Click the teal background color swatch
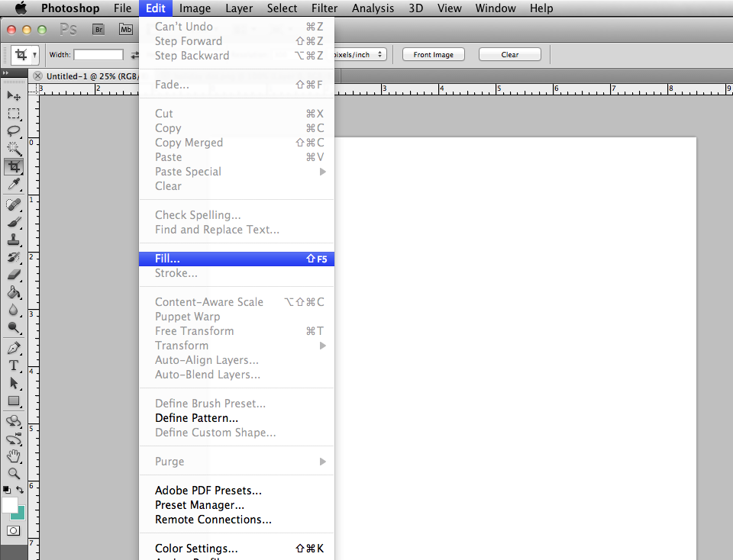Screen dimensions: 733x560 point(21,515)
